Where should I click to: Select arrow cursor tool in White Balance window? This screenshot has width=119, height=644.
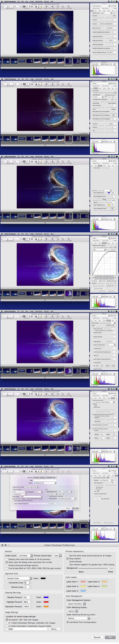point(21,84)
